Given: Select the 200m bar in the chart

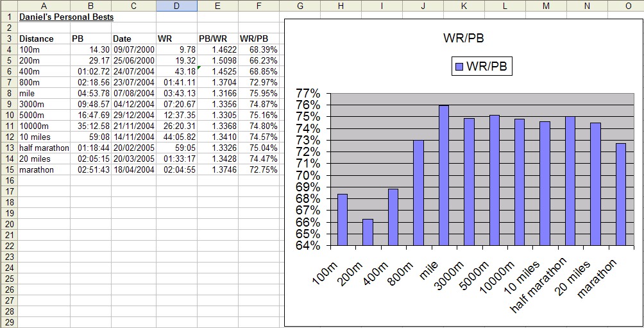Looking at the screenshot, I should click(368, 232).
